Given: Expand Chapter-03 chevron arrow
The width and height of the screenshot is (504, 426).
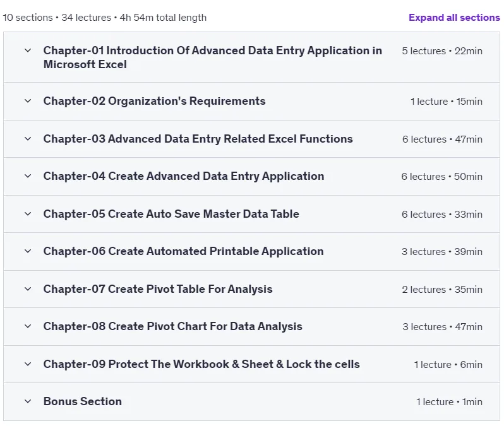Looking at the screenshot, I should click(28, 139).
